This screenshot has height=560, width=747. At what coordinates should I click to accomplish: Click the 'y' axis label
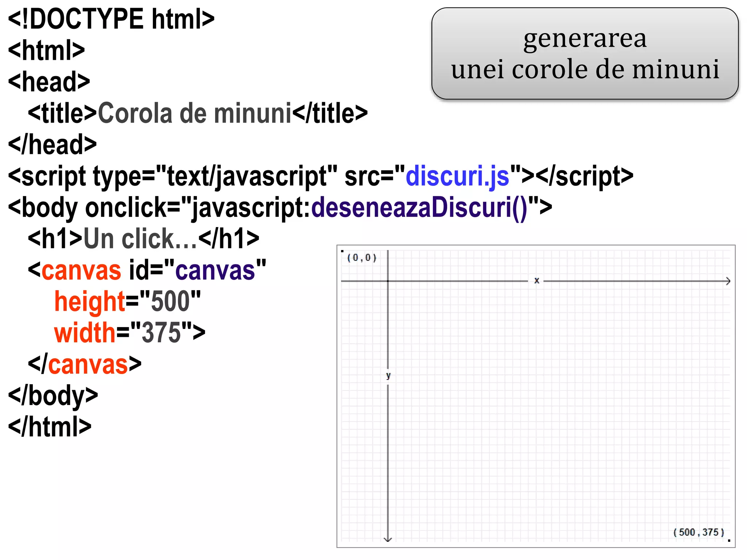(388, 375)
